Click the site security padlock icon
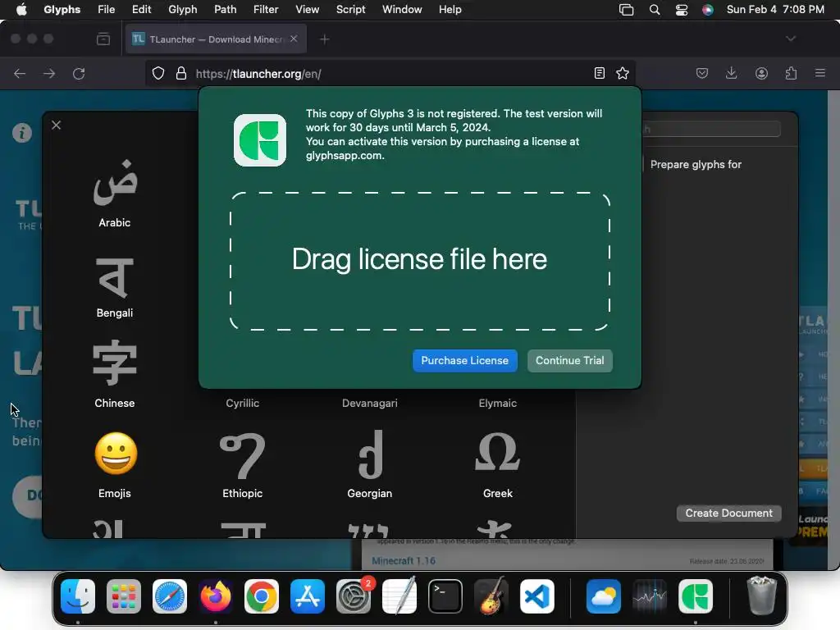This screenshot has height=630, width=840. pos(181,73)
